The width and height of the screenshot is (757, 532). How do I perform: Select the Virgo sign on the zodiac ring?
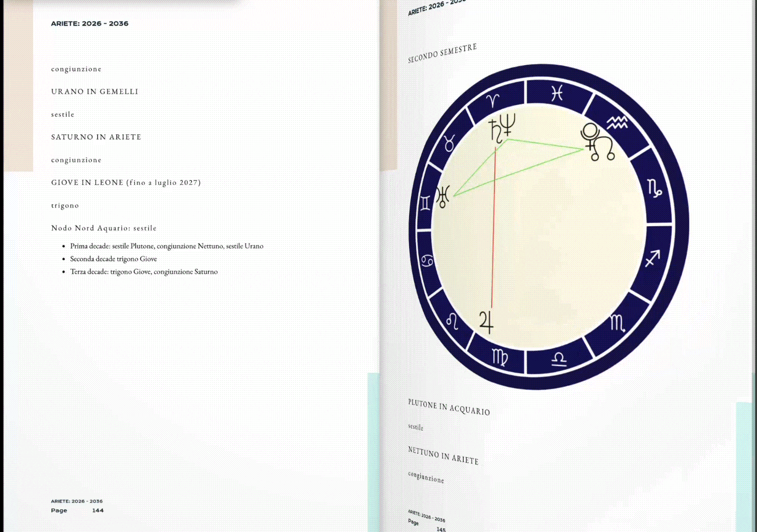coord(500,357)
